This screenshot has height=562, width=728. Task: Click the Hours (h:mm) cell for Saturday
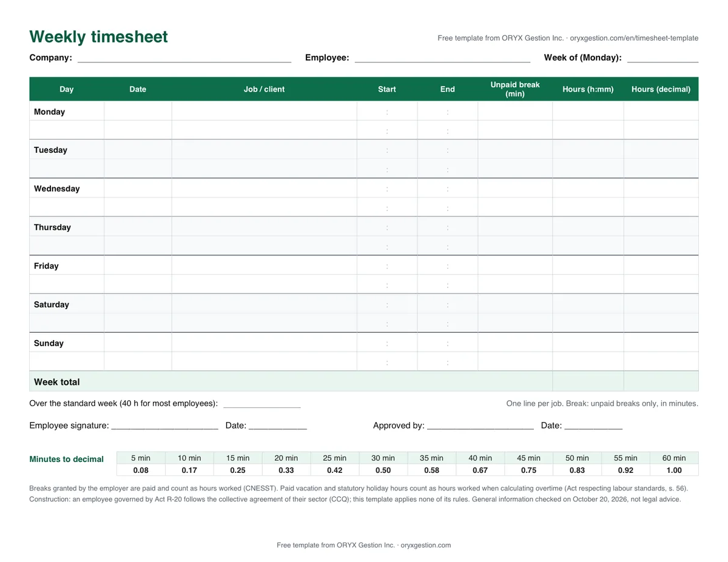point(588,304)
